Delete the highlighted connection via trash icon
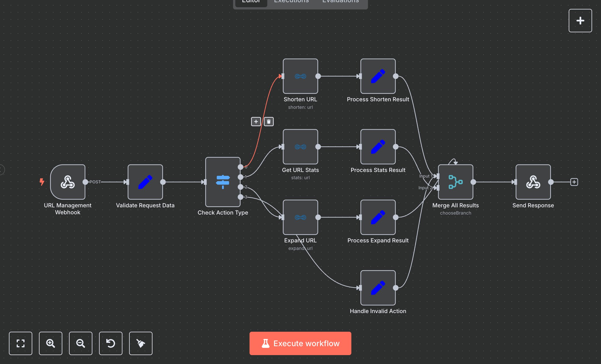The width and height of the screenshot is (601, 364). click(268, 122)
